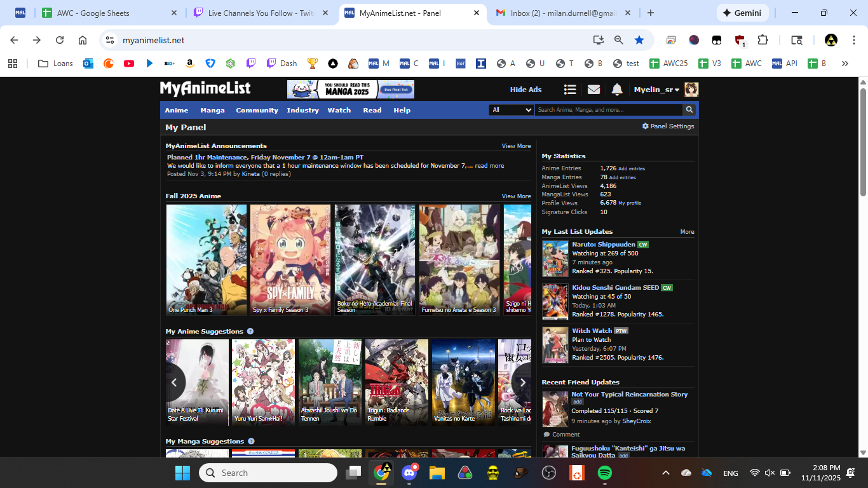Viewport: 868px width, 488px height.
Task: Open the Community menu
Action: 257,110
